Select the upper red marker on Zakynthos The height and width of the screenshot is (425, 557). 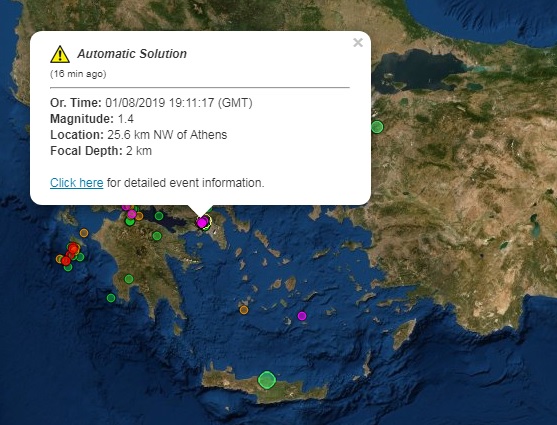click(74, 248)
